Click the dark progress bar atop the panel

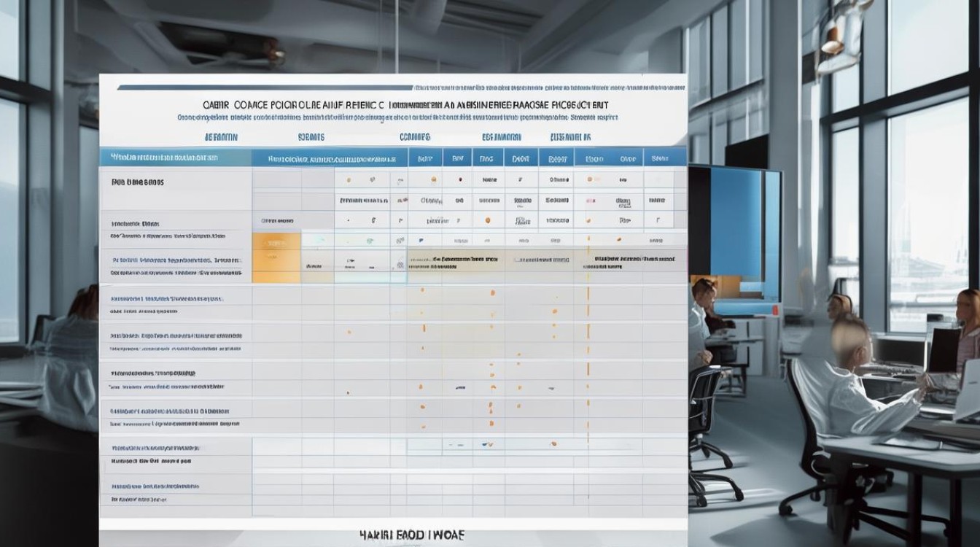[262, 88]
